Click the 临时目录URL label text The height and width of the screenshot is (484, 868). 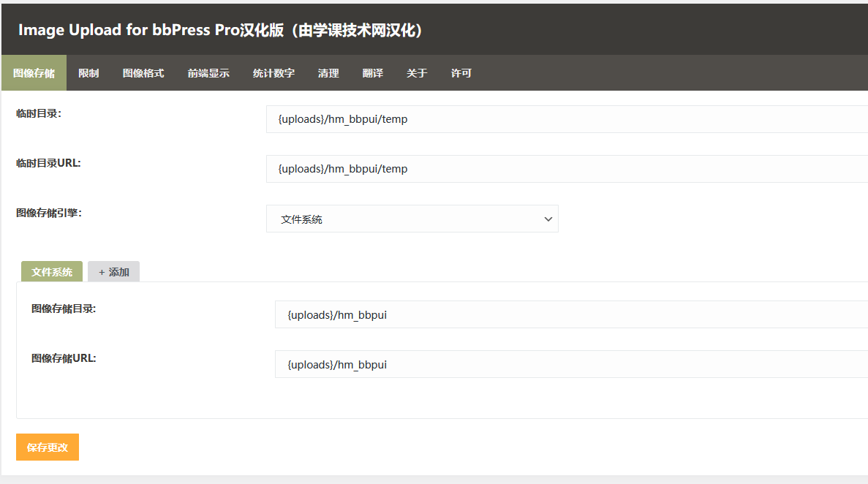[x=48, y=163]
